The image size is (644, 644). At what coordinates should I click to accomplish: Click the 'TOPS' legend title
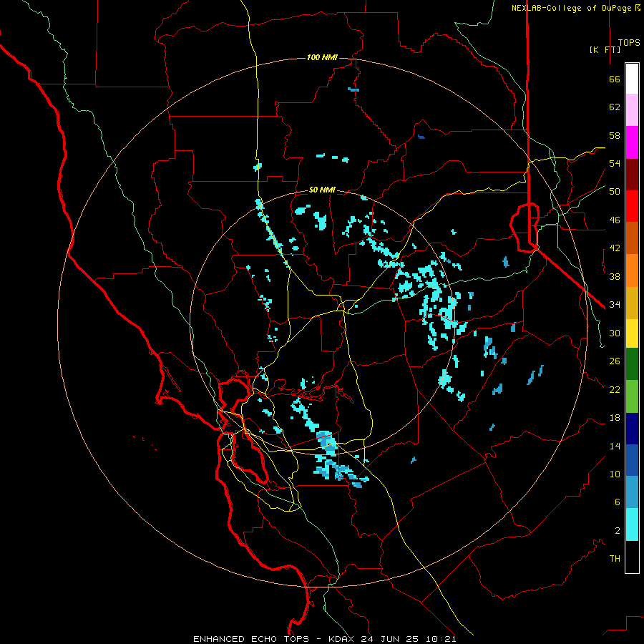(x=629, y=43)
